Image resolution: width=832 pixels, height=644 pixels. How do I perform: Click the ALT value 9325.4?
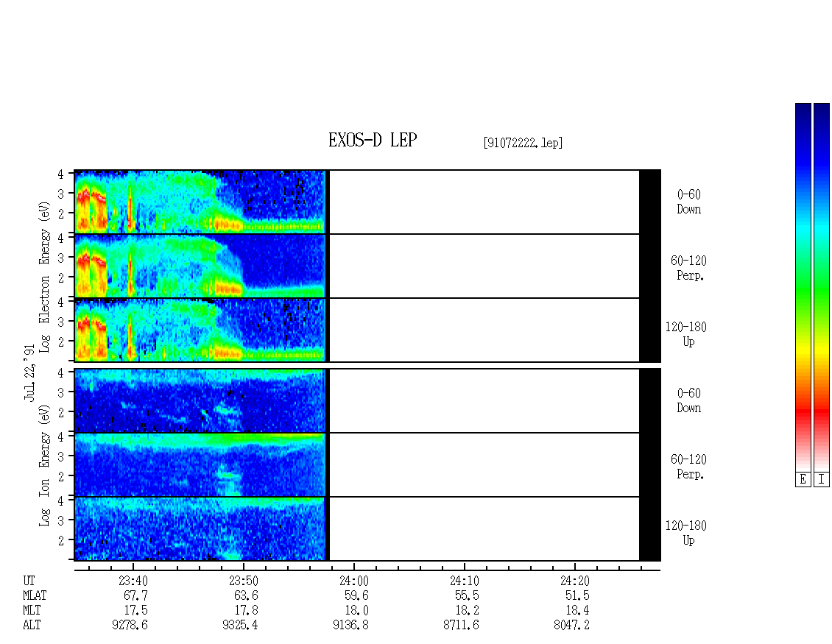(x=240, y=626)
